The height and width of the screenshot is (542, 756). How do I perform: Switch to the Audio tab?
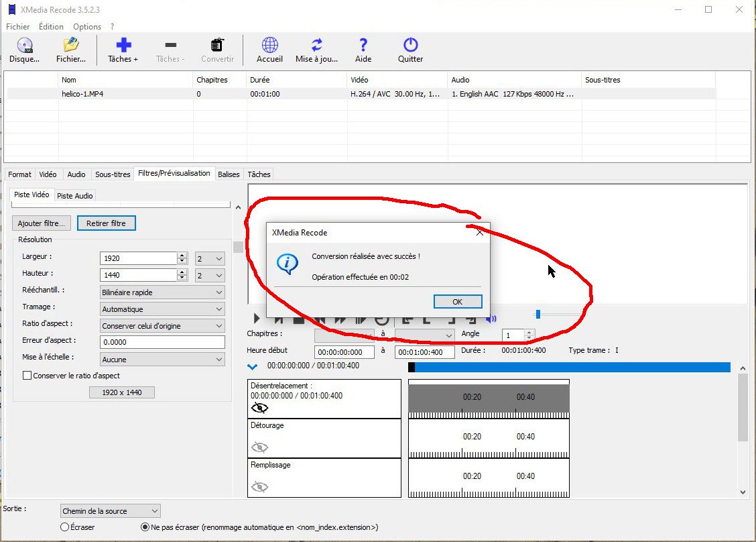[x=76, y=174]
